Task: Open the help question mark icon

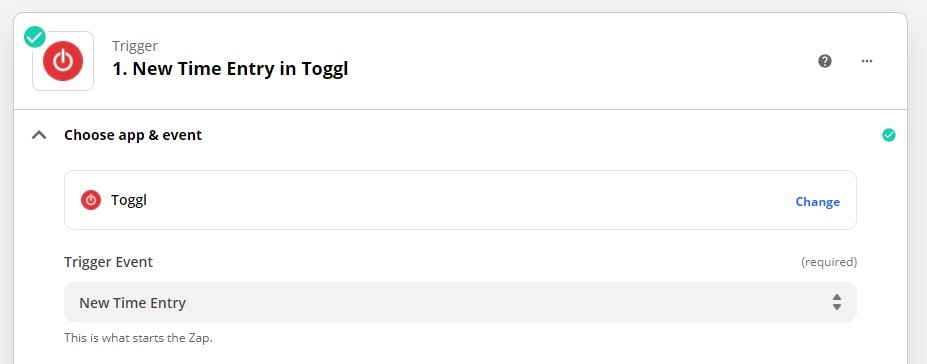Action: point(825,61)
